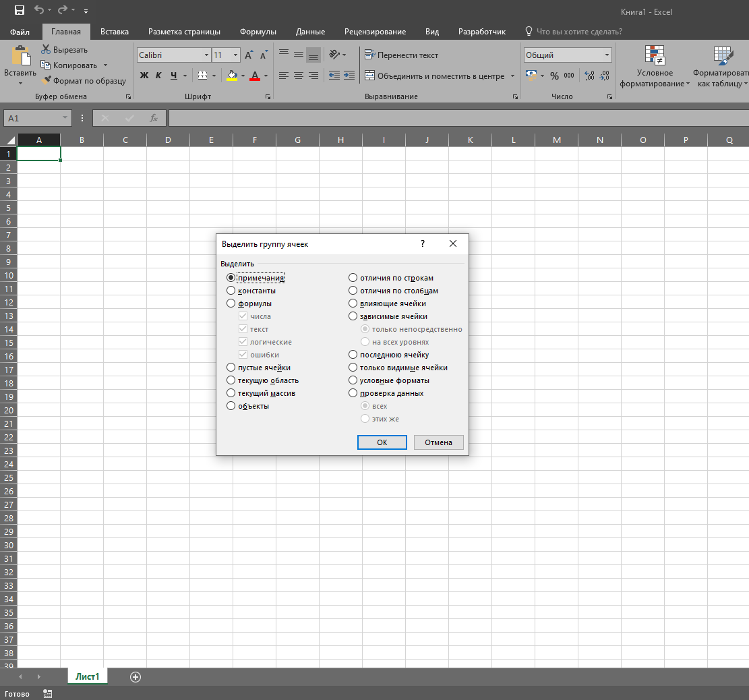Add new sheet with plus icon
The image size is (749, 700).
[x=136, y=677]
